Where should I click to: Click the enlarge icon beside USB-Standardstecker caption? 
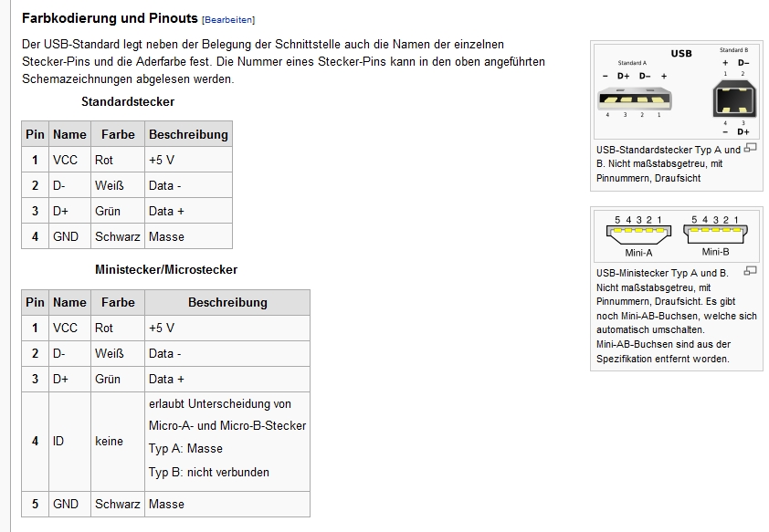pyautogui.click(x=750, y=148)
